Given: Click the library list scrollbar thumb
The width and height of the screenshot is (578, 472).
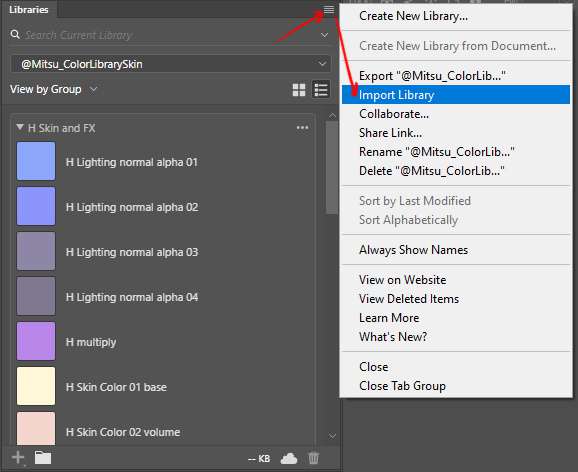Looking at the screenshot, I should tap(331, 168).
